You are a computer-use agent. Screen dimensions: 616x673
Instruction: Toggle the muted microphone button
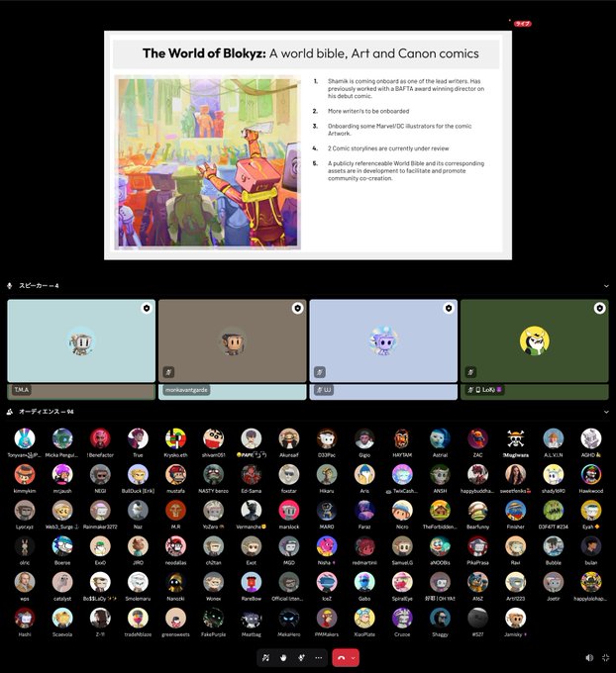[x=265, y=657]
